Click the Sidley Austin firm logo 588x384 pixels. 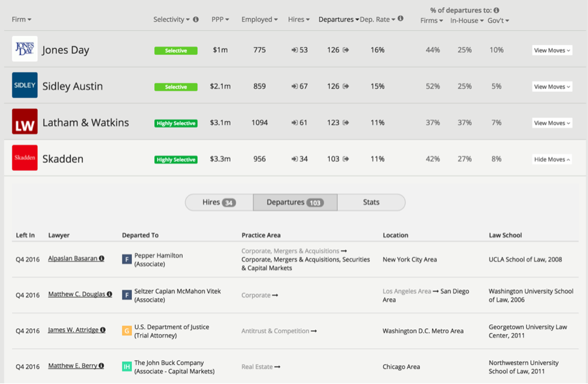coord(25,85)
